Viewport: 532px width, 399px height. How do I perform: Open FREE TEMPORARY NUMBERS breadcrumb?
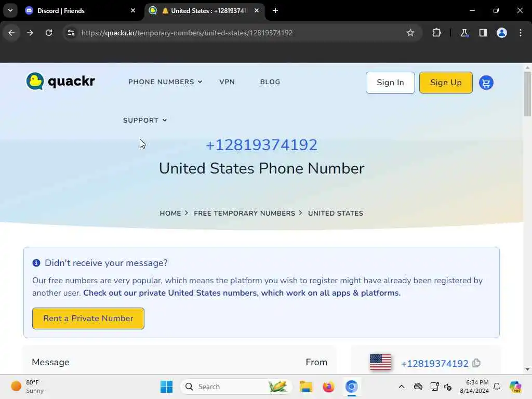point(244,213)
